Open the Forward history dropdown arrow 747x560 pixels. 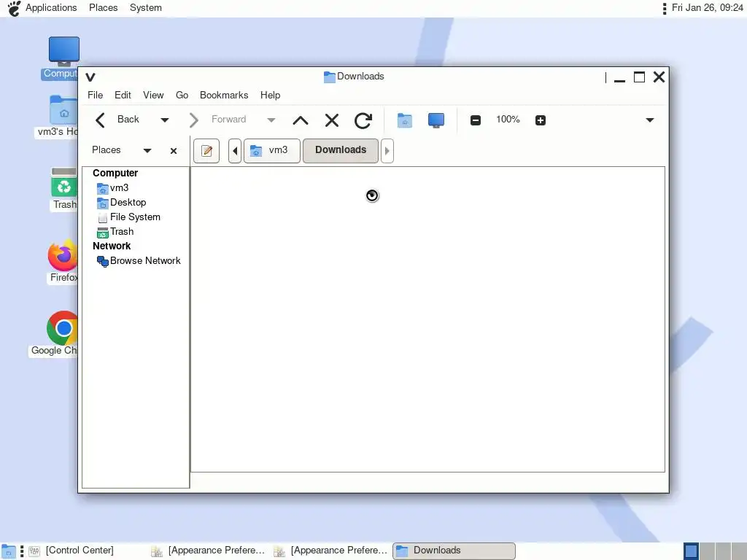[271, 120]
